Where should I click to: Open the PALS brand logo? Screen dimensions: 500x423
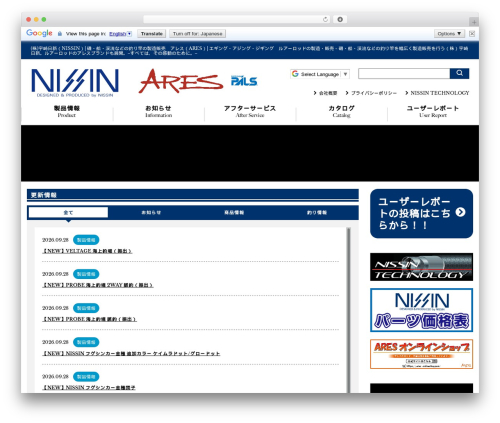pos(244,81)
